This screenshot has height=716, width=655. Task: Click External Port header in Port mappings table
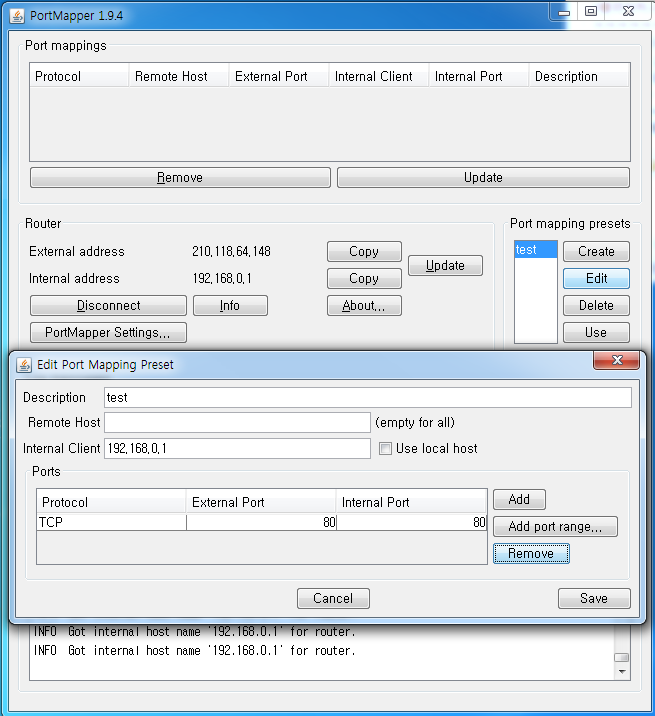click(x=279, y=76)
